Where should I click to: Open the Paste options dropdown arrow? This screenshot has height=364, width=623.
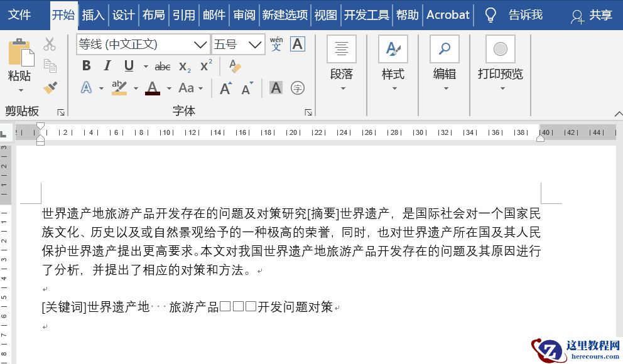pyautogui.click(x=21, y=90)
